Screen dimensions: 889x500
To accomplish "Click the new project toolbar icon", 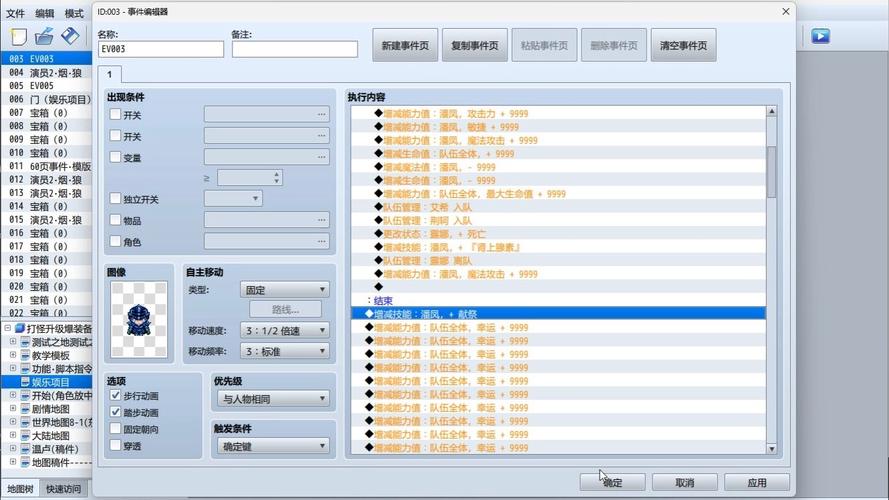I will pos(18,36).
